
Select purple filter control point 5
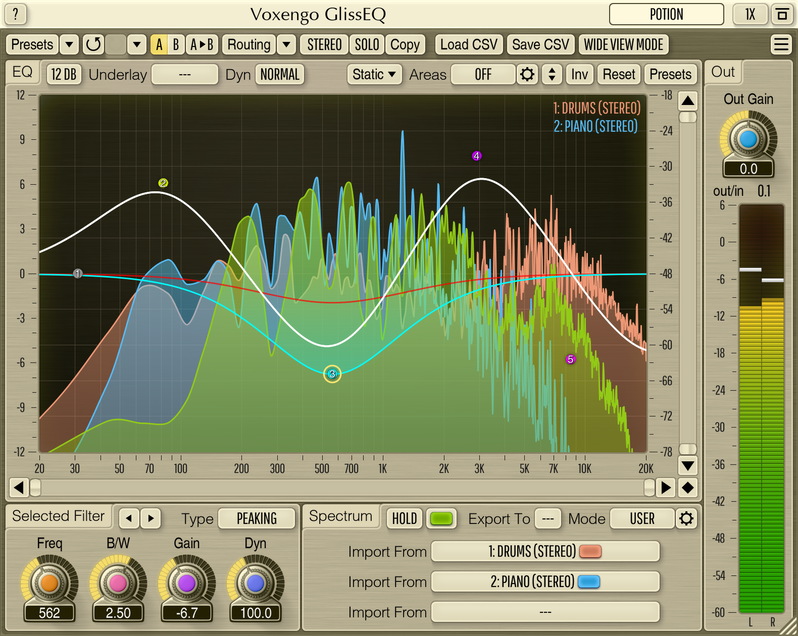(571, 359)
